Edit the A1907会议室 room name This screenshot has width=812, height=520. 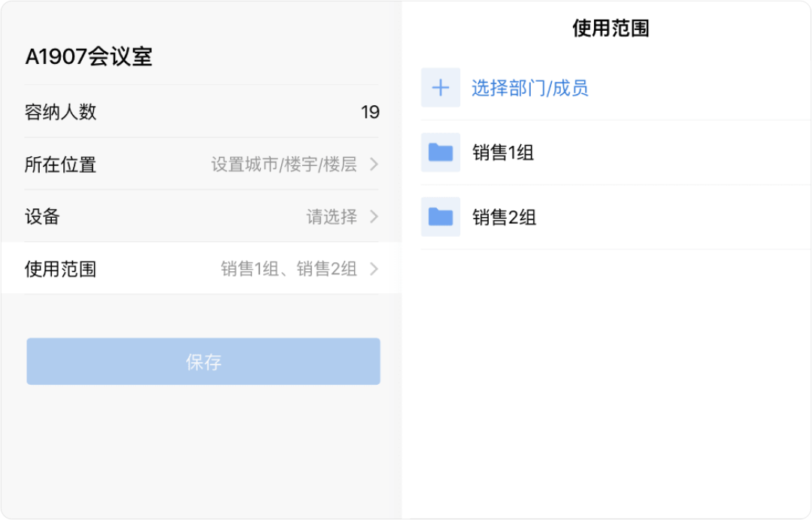coord(89,57)
